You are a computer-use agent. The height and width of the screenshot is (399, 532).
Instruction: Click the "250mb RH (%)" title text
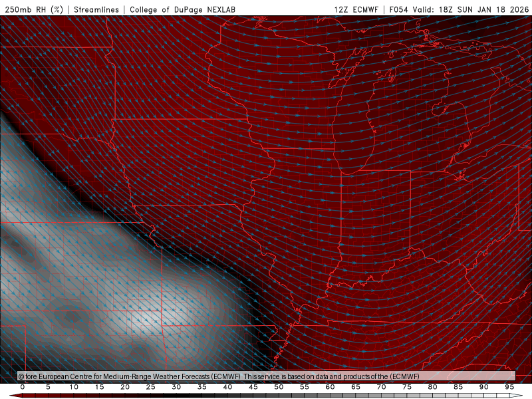tap(34, 9)
